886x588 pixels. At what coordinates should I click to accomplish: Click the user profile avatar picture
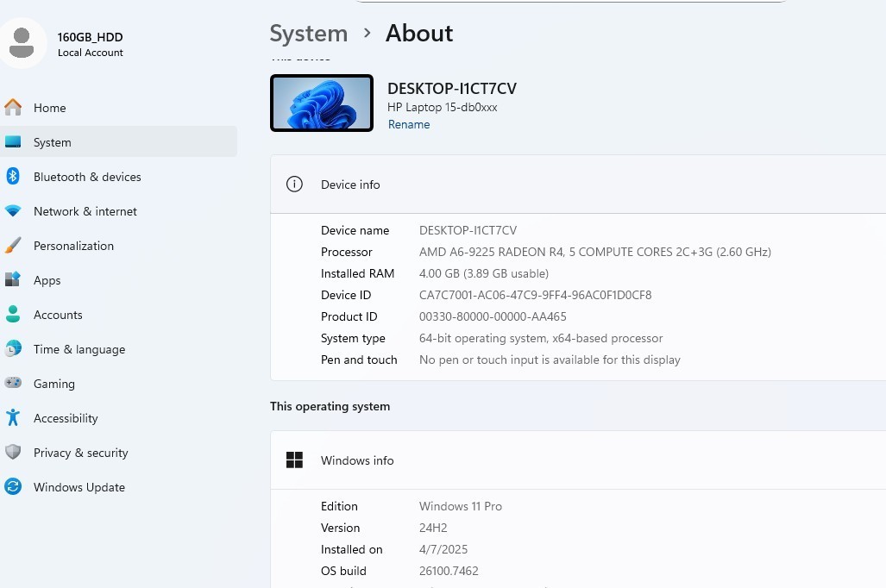coord(22,43)
